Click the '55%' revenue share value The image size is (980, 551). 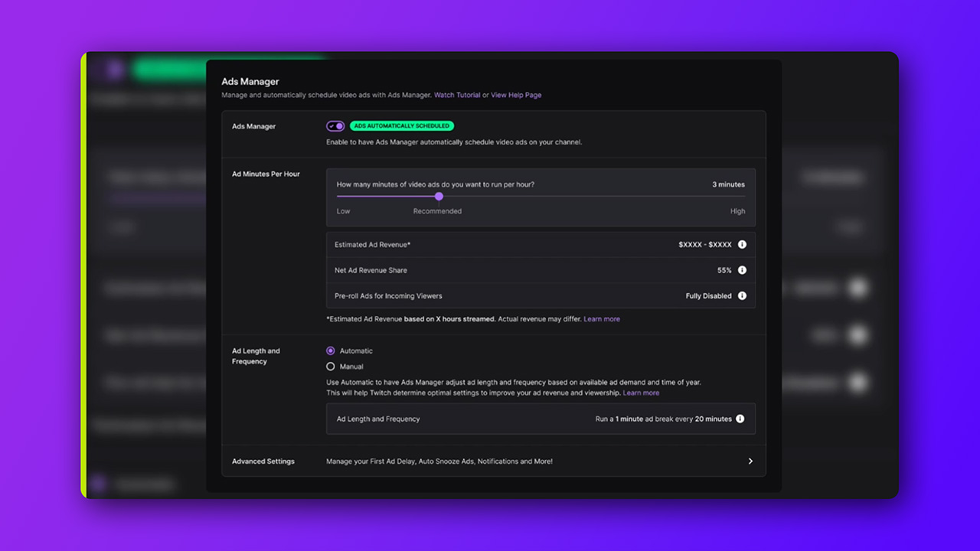coord(724,270)
